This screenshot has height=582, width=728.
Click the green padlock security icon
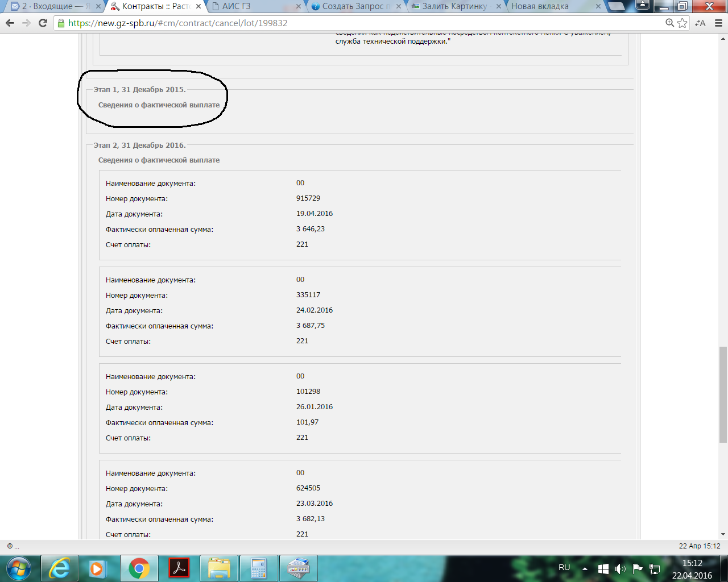[61, 23]
